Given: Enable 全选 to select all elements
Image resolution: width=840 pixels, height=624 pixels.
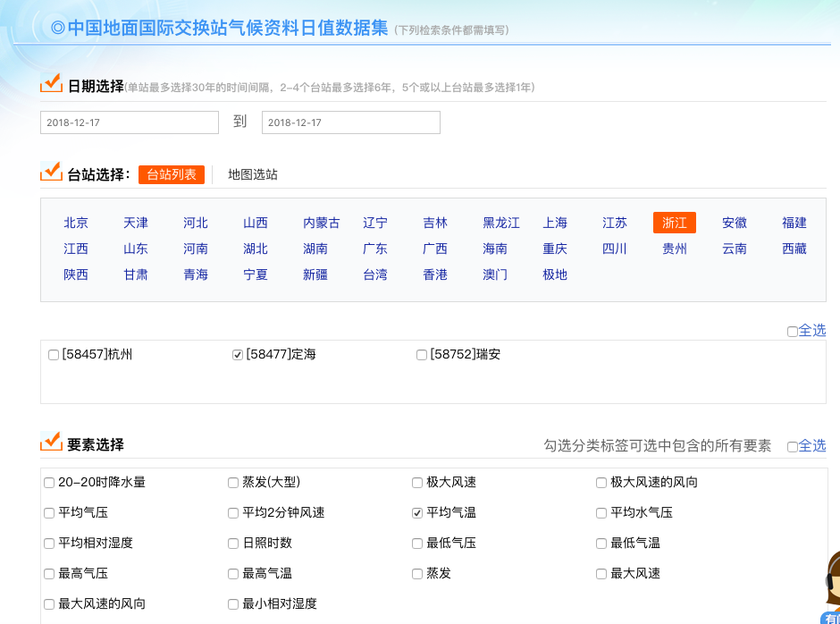Looking at the screenshot, I should tap(792, 445).
